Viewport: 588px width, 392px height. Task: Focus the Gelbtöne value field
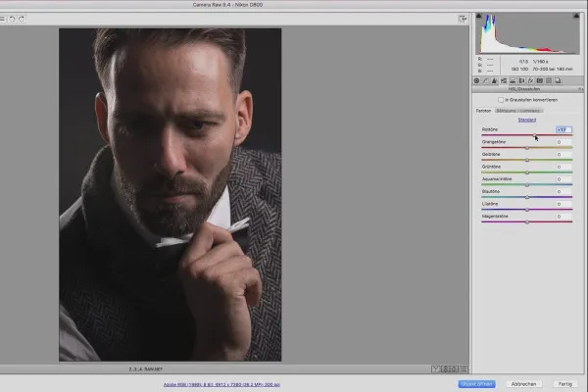pyautogui.click(x=563, y=155)
